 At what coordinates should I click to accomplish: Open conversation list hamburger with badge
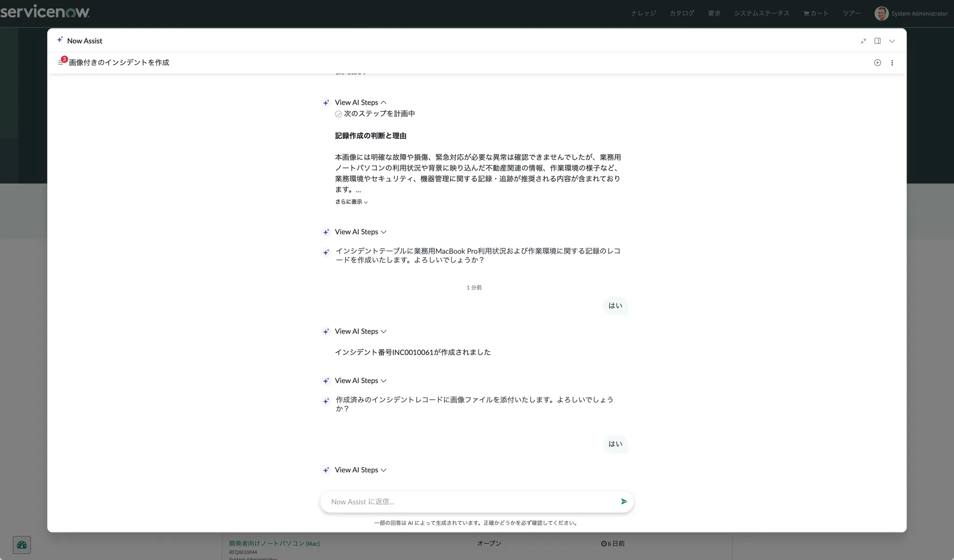[x=61, y=62]
